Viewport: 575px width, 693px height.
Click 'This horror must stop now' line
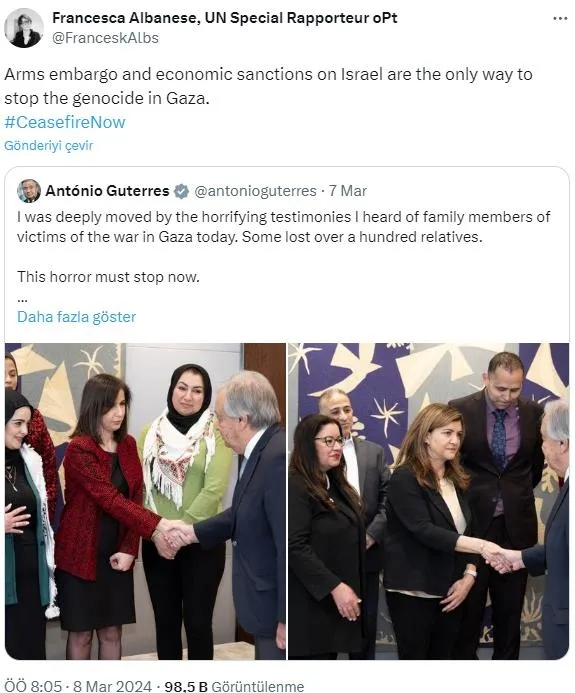(x=108, y=277)
